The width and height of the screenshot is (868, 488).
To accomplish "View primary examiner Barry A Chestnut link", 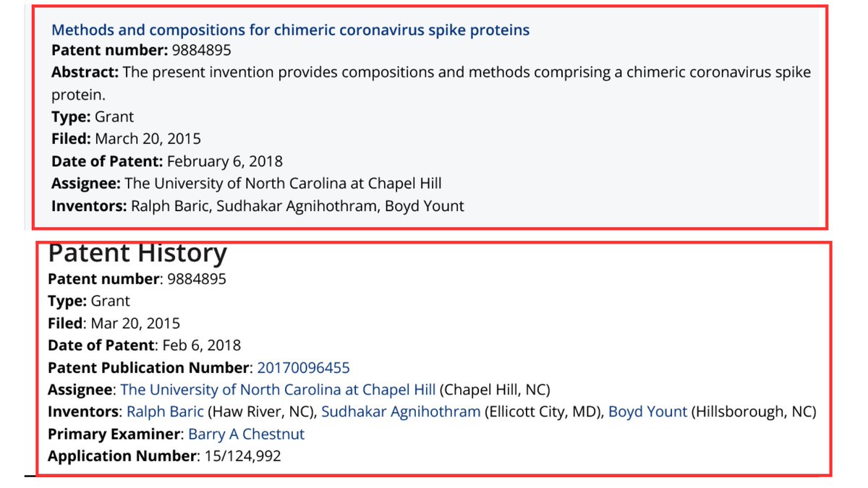I will click(x=246, y=435).
